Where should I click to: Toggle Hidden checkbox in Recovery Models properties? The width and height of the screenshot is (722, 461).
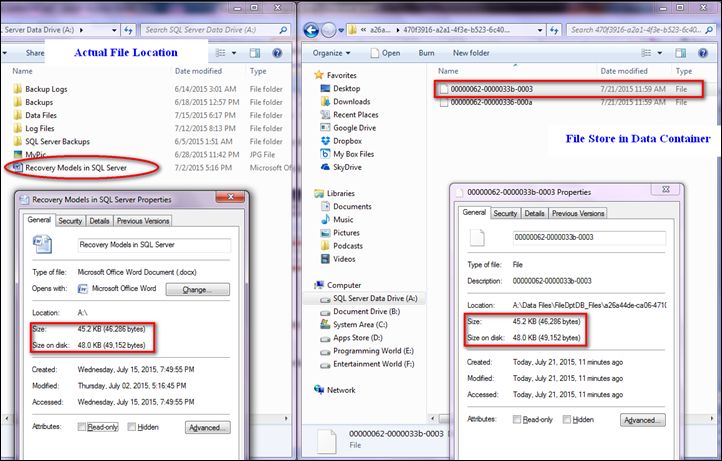(131, 427)
